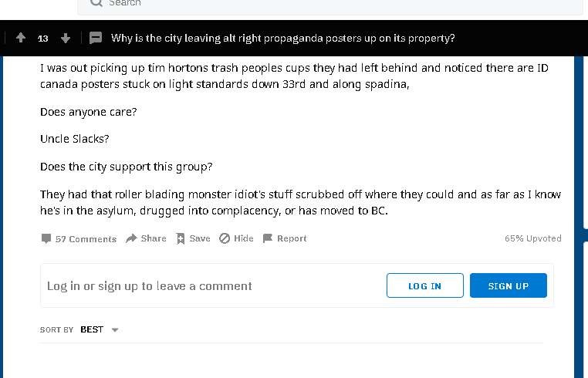Expand the Sort By dropdown arrow
The width and height of the screenshot is (588, 378).
[115, 330]
